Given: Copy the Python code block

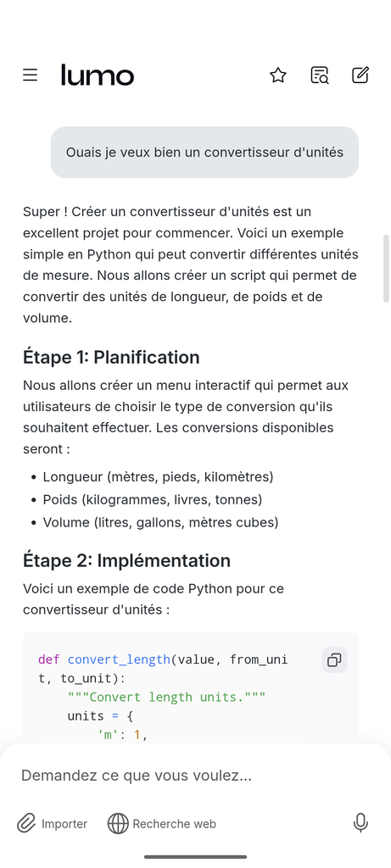Looking at the screenshot, I should [x=334, y=659].
